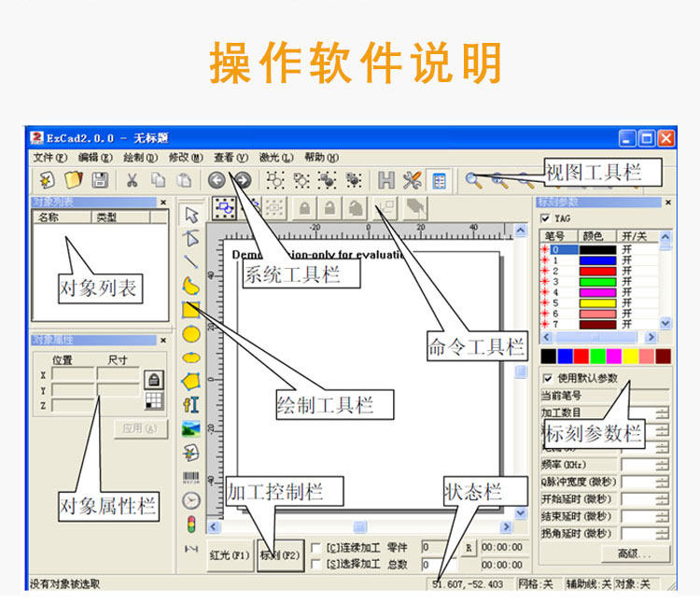
Task: Select the Circle drawing tool
Action: (x=191, y=334)
